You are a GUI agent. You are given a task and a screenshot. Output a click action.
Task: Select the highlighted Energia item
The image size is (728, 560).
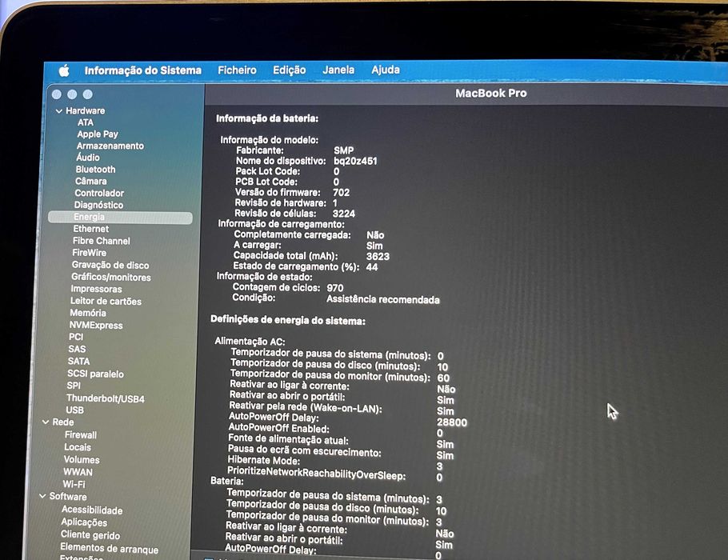(x=120, y=218)
